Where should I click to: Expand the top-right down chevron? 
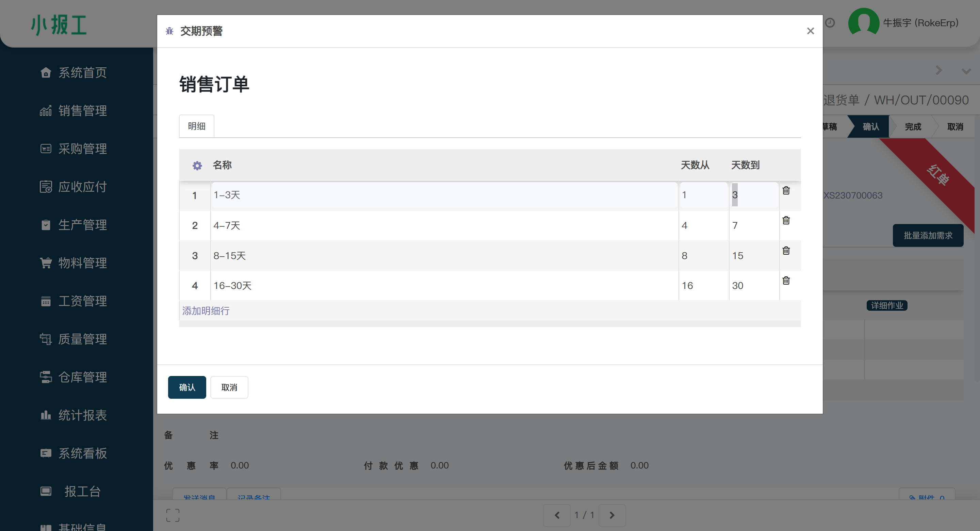pos(966,71)
